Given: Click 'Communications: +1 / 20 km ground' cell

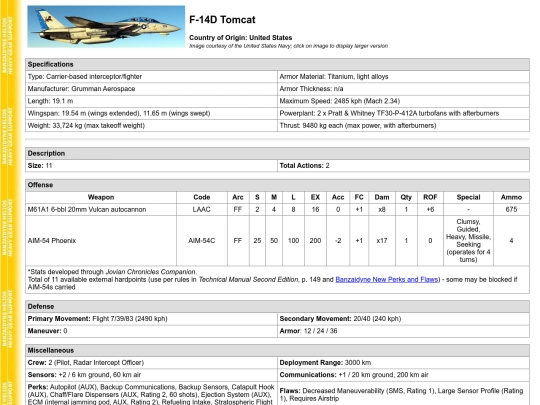Looking at the screenshot, I should coord(403,375).
